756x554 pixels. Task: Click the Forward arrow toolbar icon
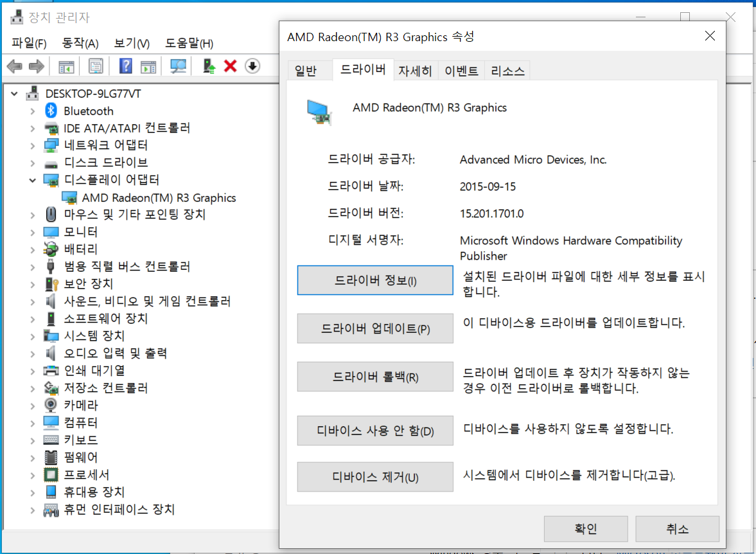pos(37,66)
